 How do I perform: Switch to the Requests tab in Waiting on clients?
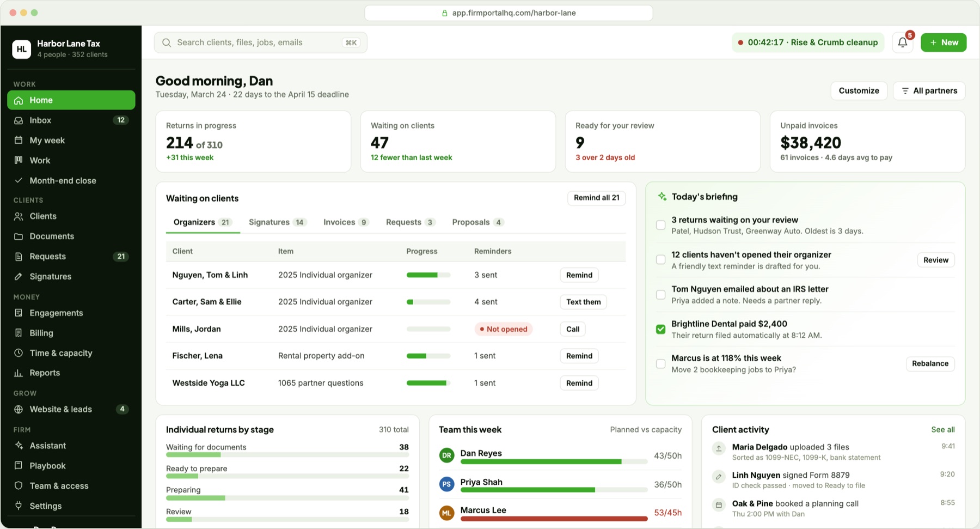pyautogui.click(x=411, y=222)
